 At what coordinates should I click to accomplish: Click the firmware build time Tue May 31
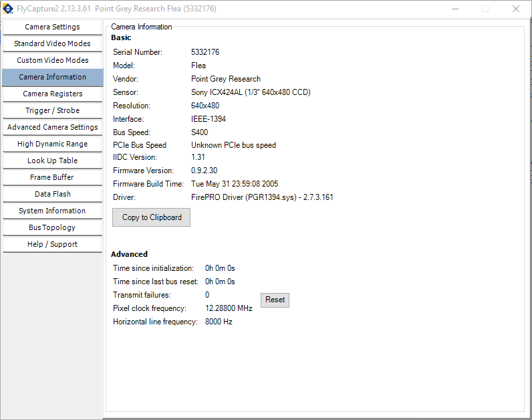(x=235, y=184)
